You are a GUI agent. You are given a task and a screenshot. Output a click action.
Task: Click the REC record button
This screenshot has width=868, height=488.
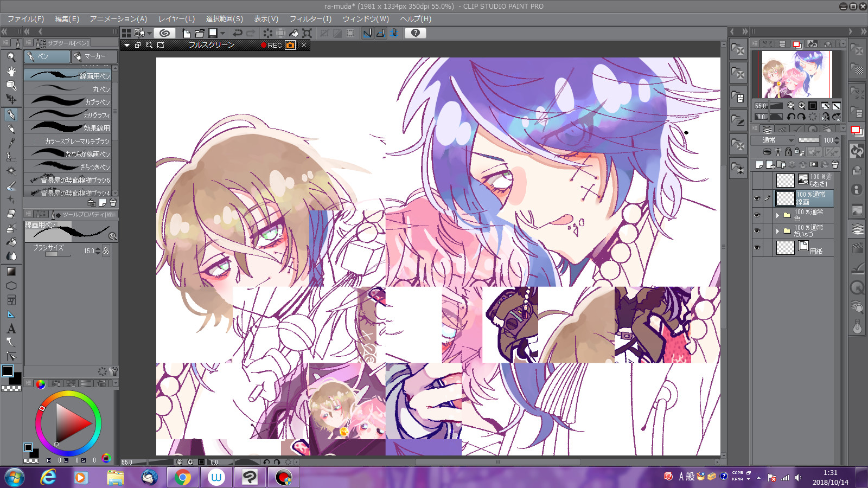[271, 45]
